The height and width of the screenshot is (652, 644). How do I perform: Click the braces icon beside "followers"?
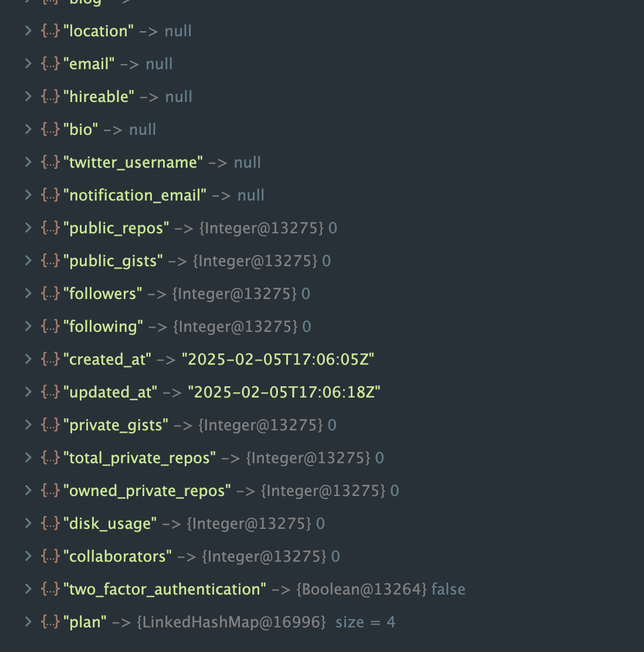(x=50, y=294)
